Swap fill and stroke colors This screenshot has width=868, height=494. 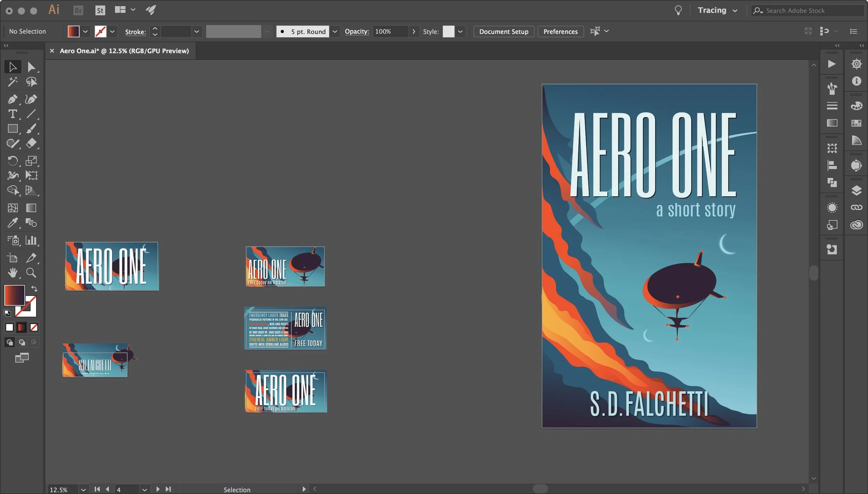coord(34,289)
